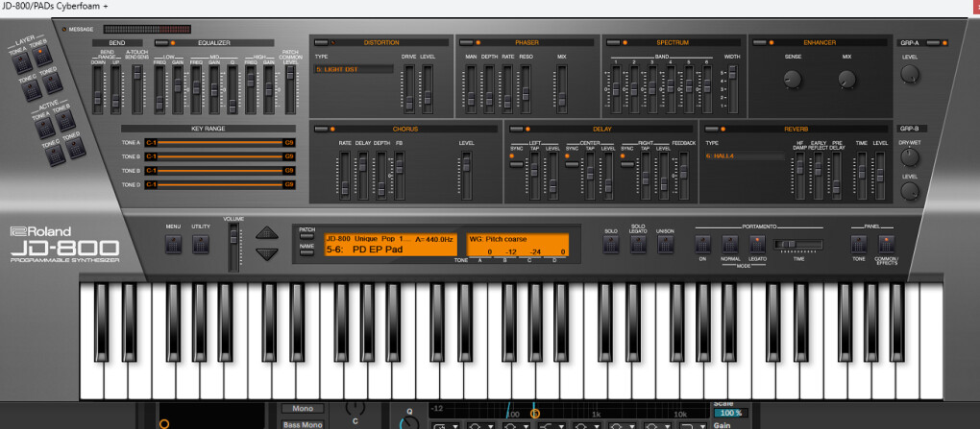Switch panel to COMMON/EFFECTS
980x429 pixels.
[x=886, y=244]
